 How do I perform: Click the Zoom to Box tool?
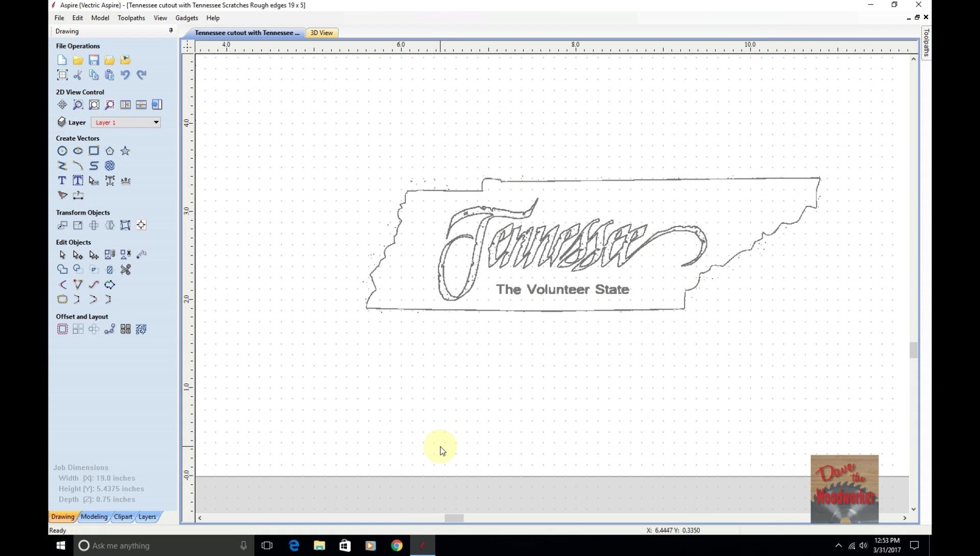(x=78, y=105)
